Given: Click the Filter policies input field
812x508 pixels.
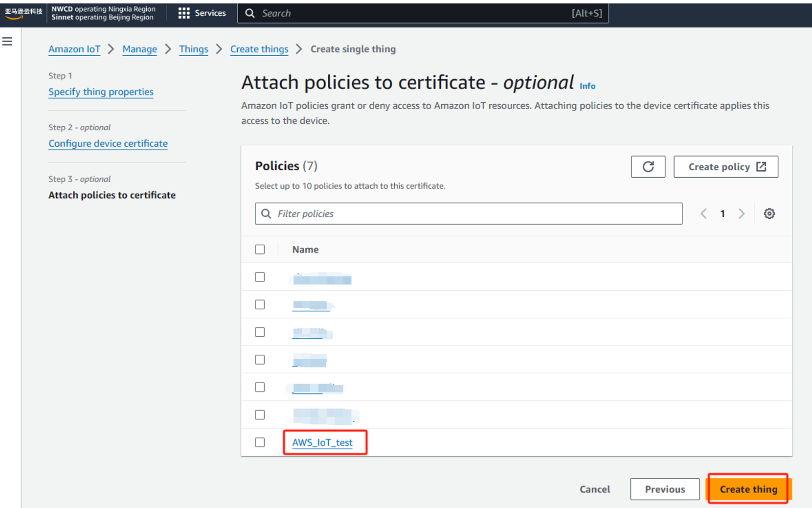Looking at the screenshot, I should [x=468, y=214].
